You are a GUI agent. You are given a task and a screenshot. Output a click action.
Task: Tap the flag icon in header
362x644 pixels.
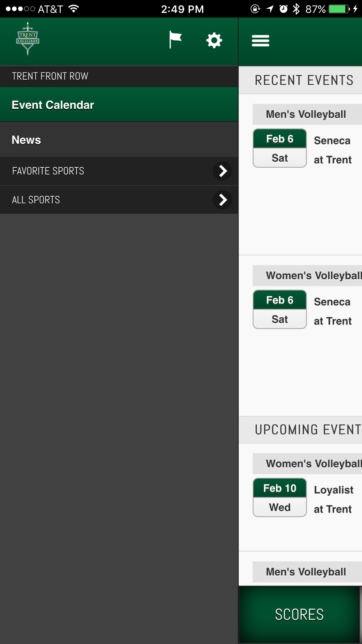click(x=175, y=40)
